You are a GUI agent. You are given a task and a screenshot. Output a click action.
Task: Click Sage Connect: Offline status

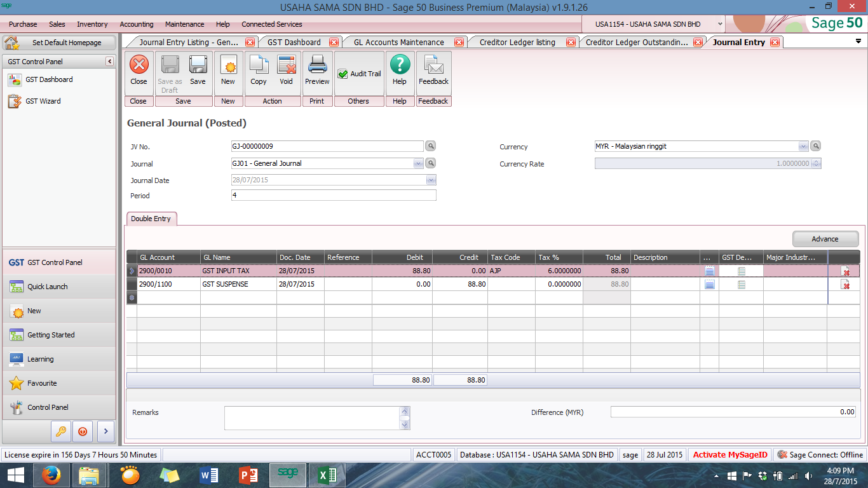pos(820,455)
